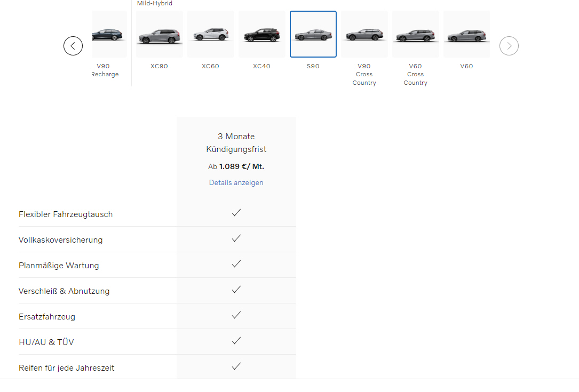Click the Reifen für jede Jahreszeit checkmark
579x392 pixels.
click(236, 366)
